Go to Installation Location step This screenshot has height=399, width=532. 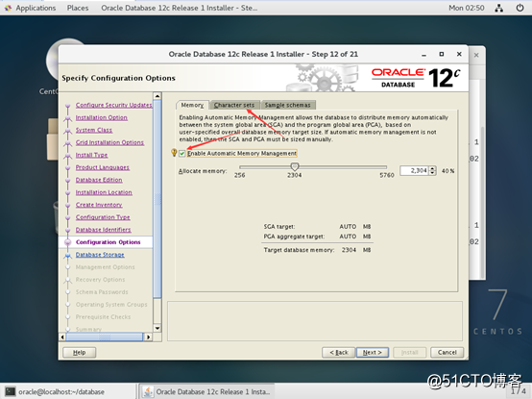[x=104, y=192]
